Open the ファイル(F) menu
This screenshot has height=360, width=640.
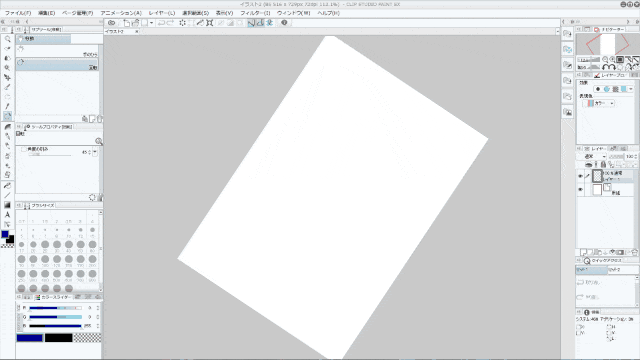point(18,13)
